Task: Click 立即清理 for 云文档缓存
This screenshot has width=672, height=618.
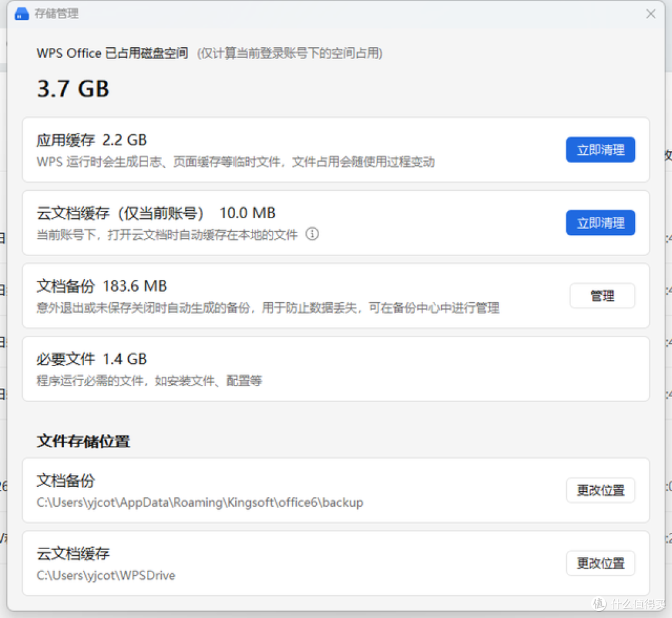Action: tap(600, 223)
